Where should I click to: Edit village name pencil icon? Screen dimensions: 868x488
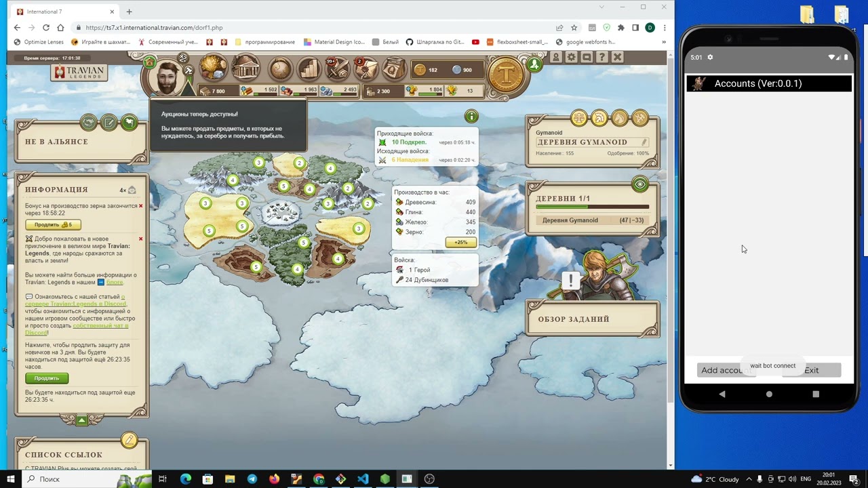(644, 142)
